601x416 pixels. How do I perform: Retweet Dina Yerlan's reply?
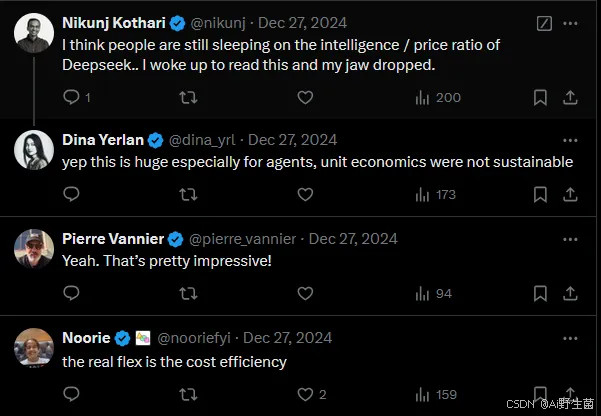pos(187,195)
